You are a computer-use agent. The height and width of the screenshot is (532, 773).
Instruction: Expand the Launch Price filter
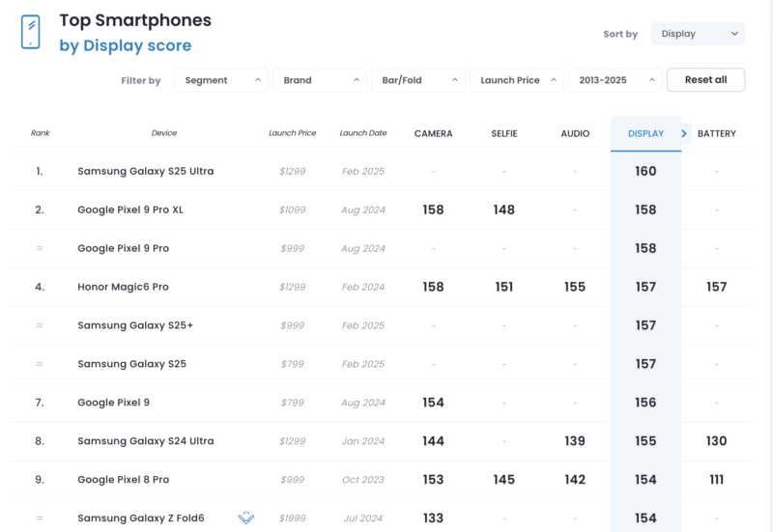(517, 80)
